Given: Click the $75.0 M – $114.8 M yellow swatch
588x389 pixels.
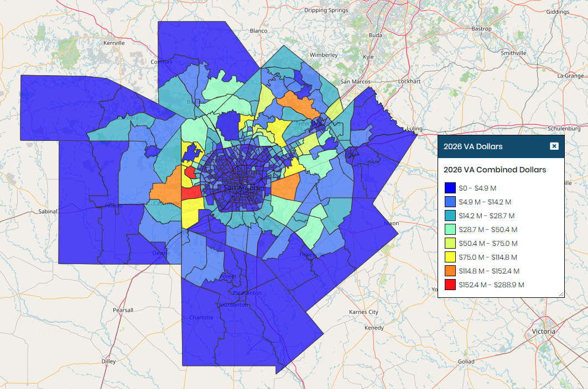Looking at the screenshot, I should pos(450,257).
